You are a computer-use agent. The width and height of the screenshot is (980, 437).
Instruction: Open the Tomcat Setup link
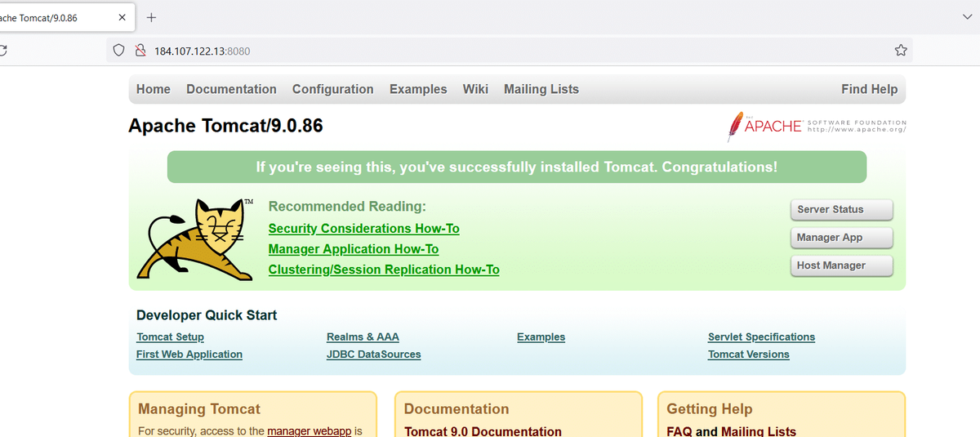pos(170,337)
